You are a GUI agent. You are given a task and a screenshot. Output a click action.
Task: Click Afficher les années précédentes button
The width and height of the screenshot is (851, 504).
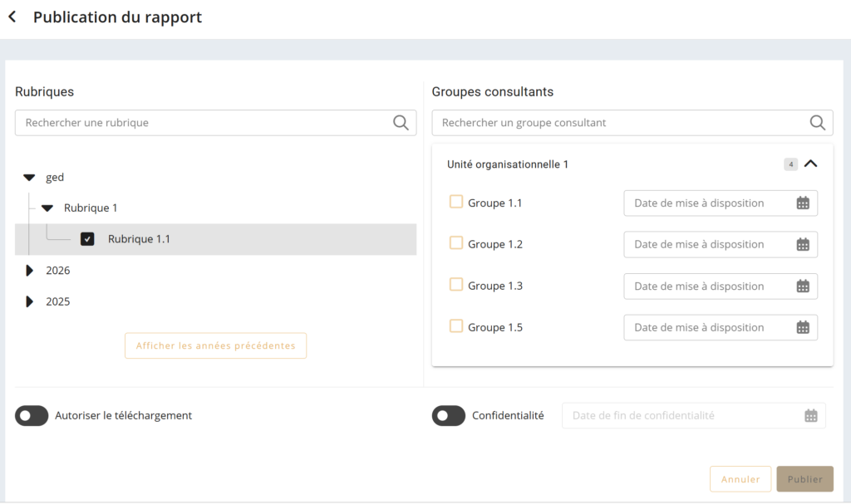215,345
